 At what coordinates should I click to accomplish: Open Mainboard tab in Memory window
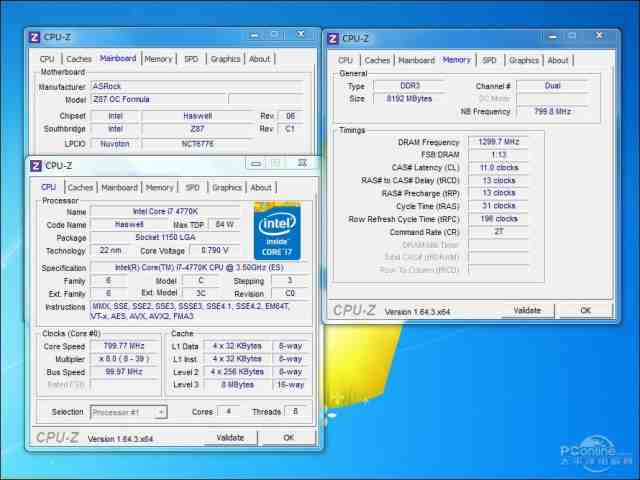click(416, 60)
